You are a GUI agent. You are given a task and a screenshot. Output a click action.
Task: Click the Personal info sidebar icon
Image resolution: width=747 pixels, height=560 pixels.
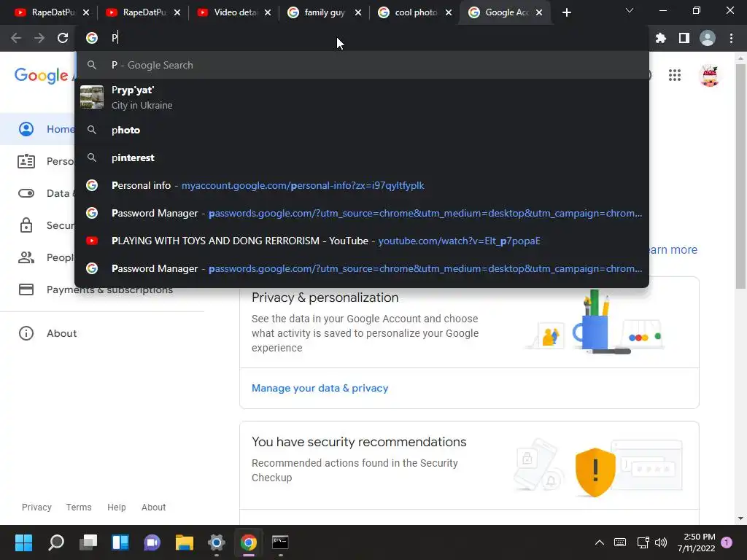pyautogui.click(x=26, y=161)
